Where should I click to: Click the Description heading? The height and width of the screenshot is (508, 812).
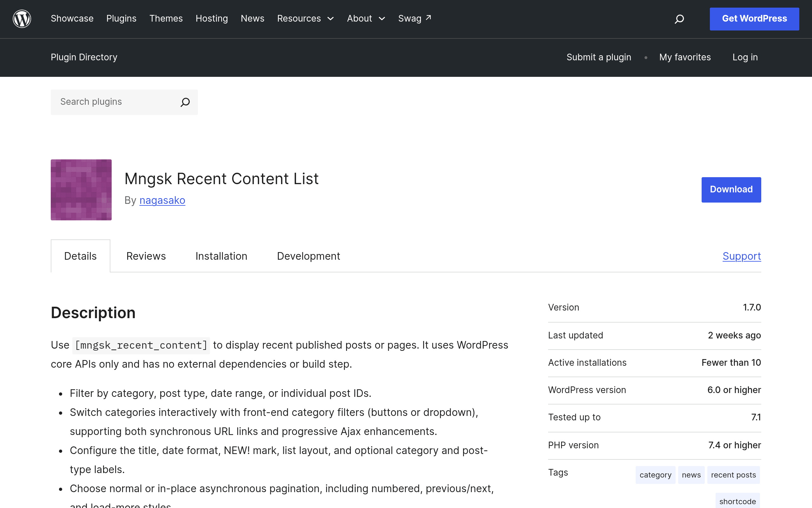tap(93, 313)
